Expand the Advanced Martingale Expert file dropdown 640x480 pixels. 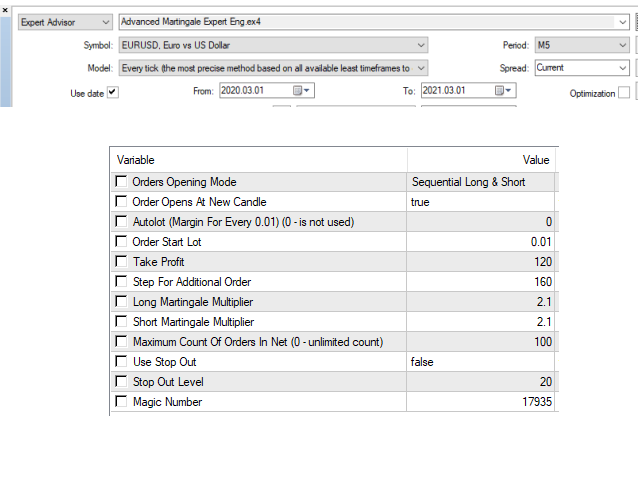(x=622, y=22)
